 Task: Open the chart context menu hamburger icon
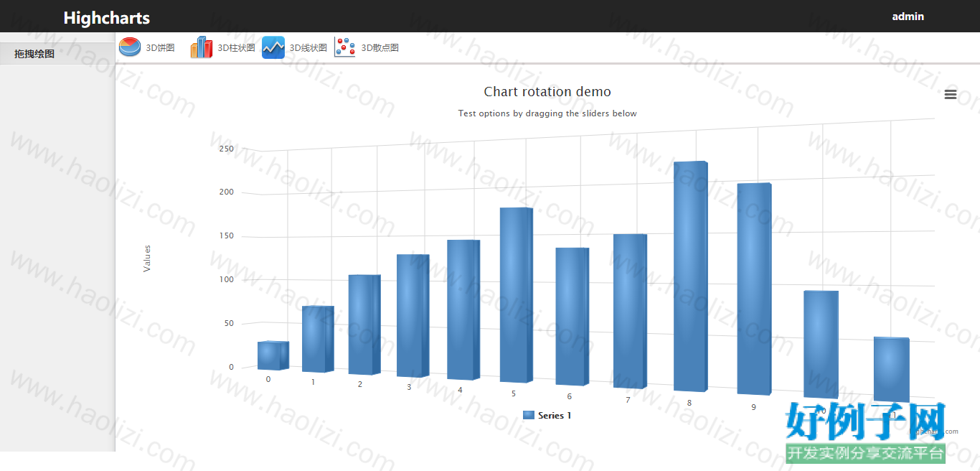951,94
